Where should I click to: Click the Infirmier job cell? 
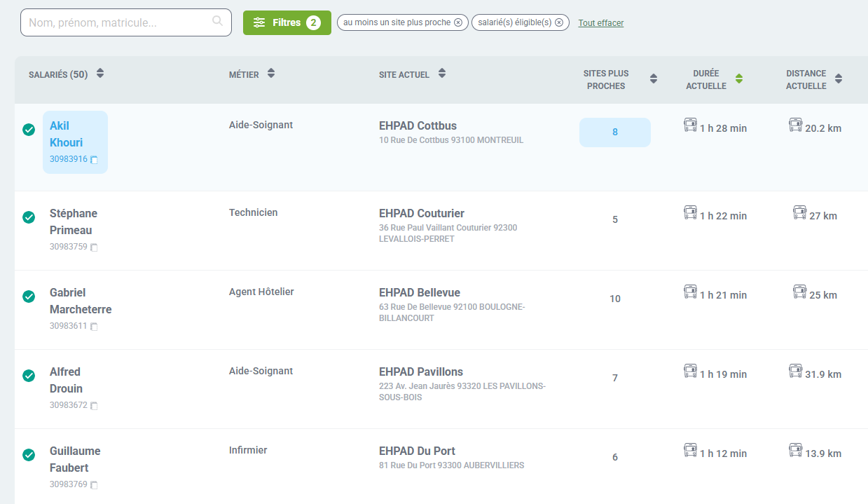tap(248, 450)
